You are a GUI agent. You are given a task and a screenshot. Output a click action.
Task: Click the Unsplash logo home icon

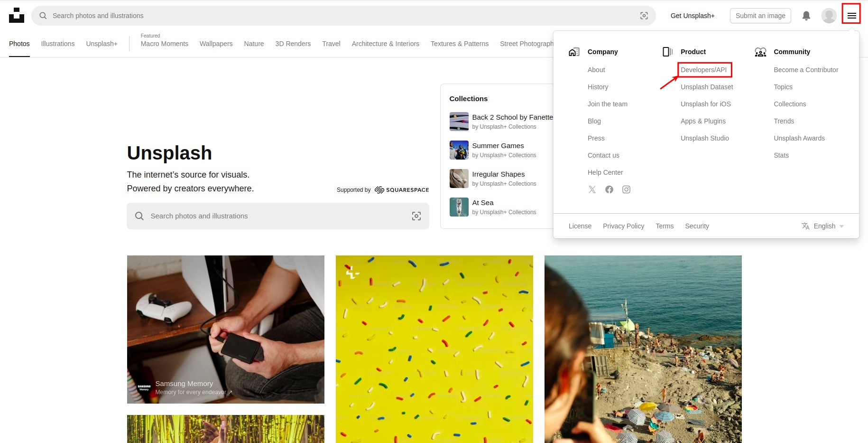point(17,15)
